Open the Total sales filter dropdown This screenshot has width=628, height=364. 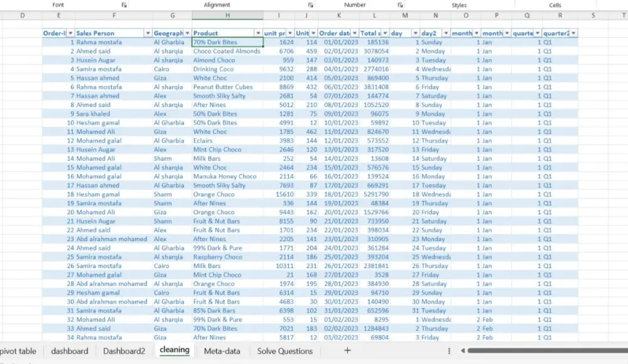tap(384, 33)
